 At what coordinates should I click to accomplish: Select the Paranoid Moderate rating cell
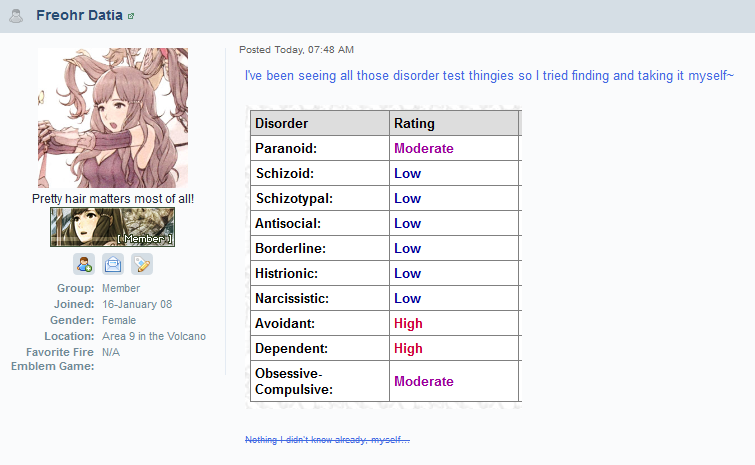coord(454,148)
